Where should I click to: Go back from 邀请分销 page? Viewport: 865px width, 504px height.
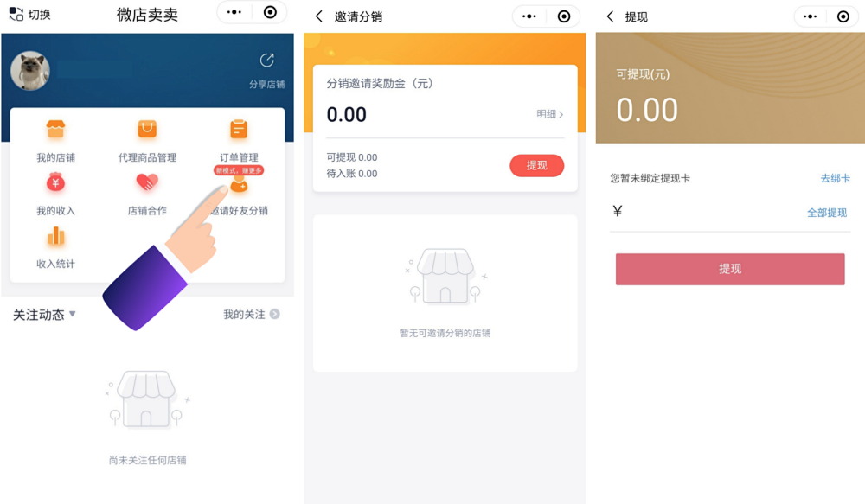319,16
